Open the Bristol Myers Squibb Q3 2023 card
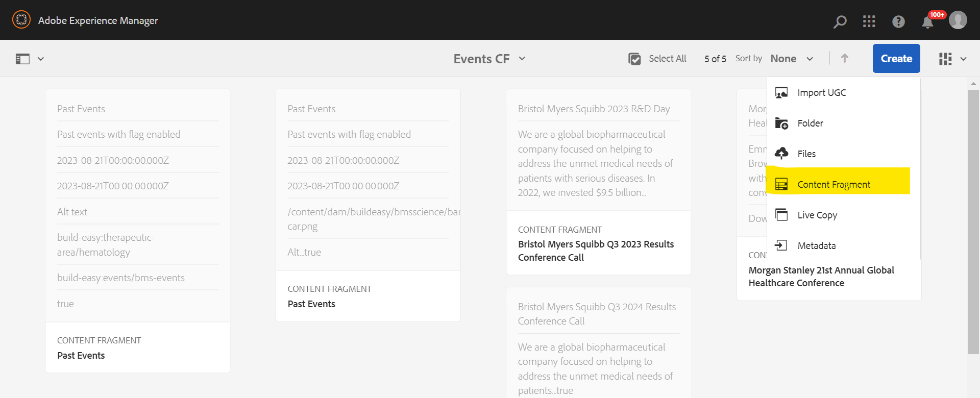 (x=599, y=182)
